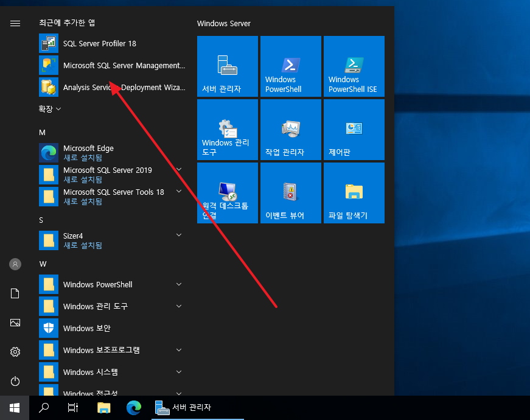The width and height of the screenshot is (530, 420).
Task: Open 작업 관리자 tile
Action: click(x=291, y=130)
